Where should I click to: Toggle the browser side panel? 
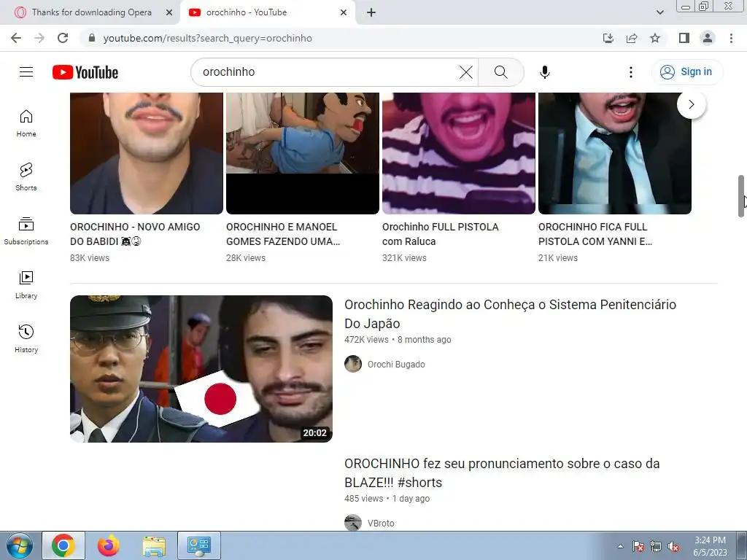tap(684, 38)
